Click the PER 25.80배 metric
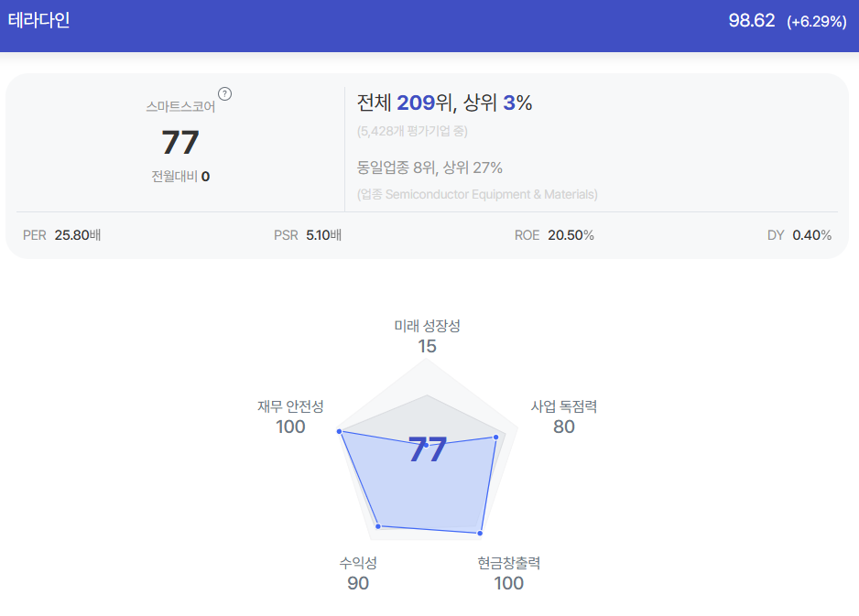 pos(62,235)
